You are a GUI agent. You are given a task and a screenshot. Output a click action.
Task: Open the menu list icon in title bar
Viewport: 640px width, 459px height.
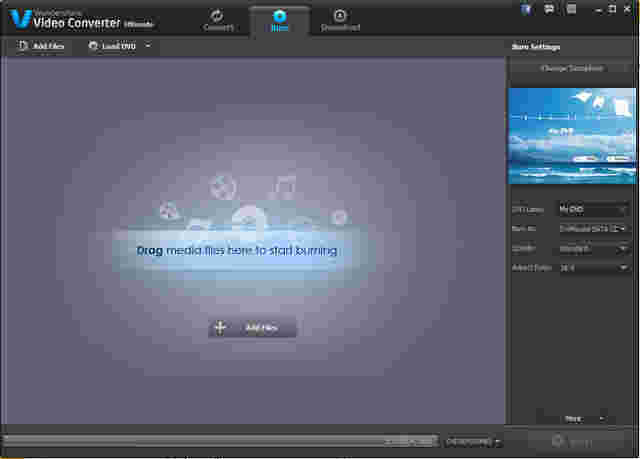571,9
